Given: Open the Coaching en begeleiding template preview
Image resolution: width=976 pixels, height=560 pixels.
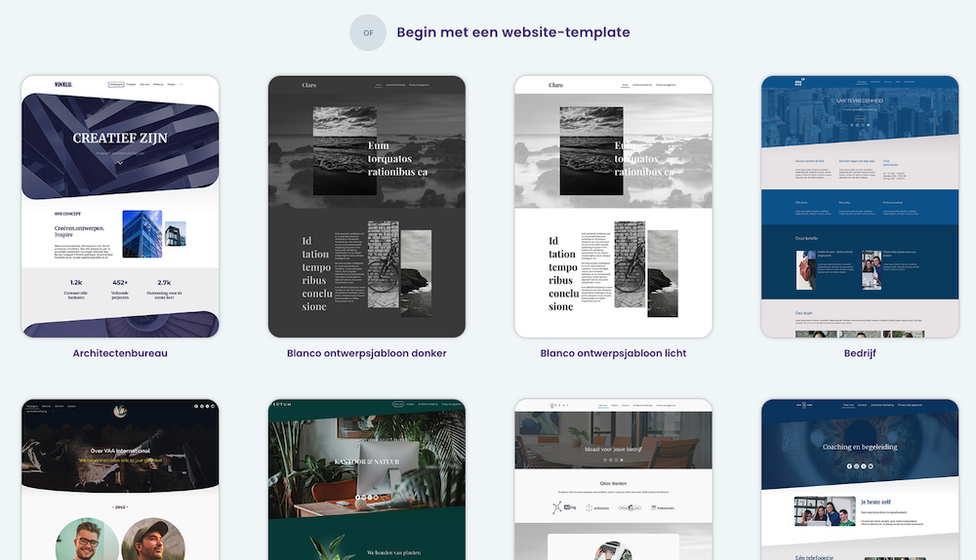Looking at the screenshot, I should click(x=860, y=480).
